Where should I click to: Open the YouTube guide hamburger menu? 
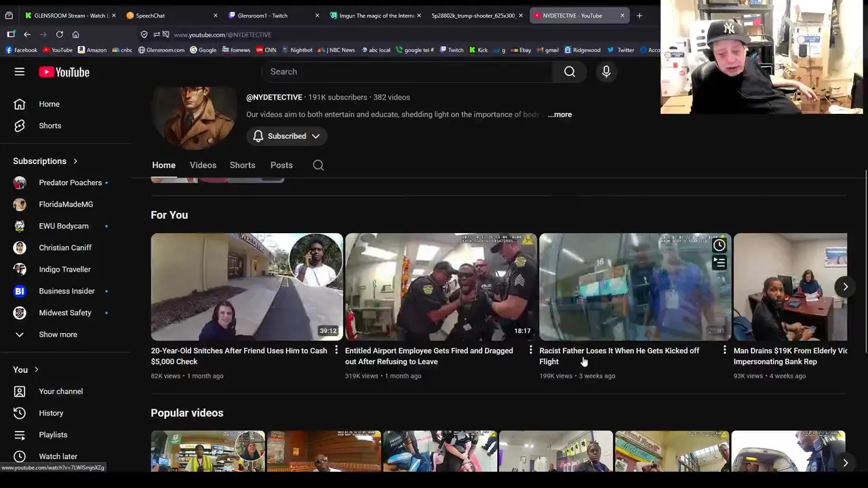(x=20, y=72)
